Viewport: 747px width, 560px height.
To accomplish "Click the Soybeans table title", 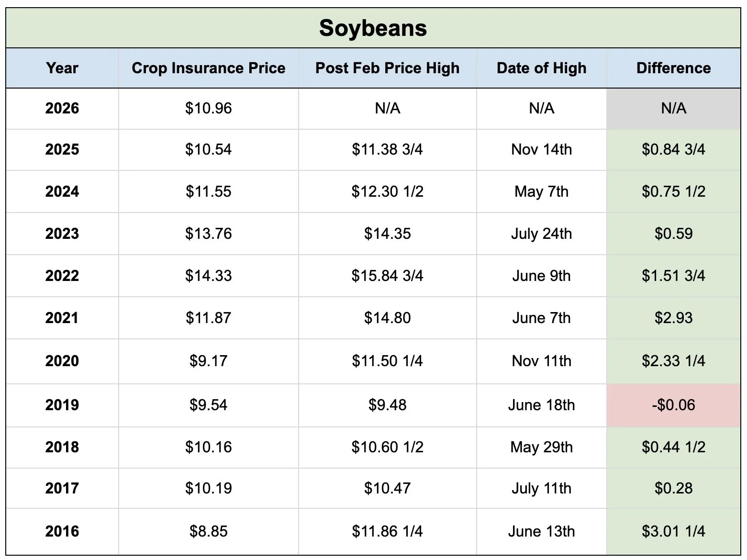I will pos(373,28).
